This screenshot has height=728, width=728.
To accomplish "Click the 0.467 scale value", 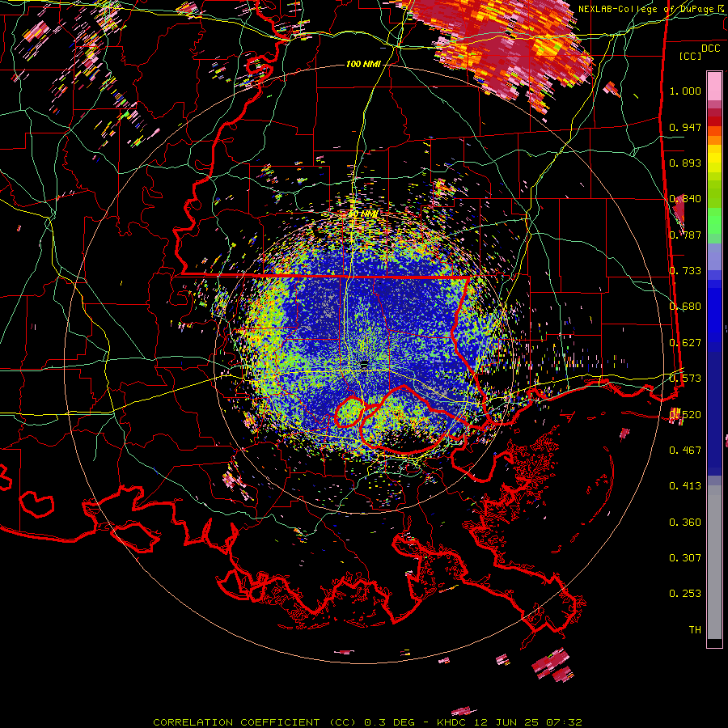I will pos(685,451).
